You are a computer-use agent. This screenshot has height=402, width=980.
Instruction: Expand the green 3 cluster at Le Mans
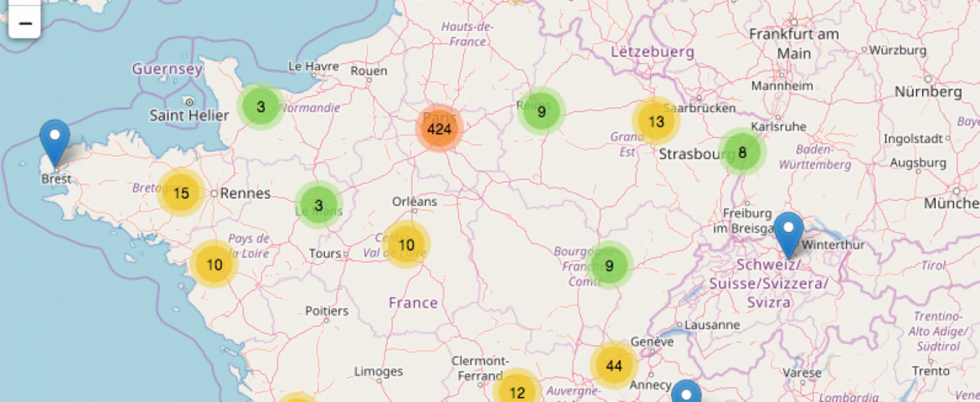[x=318, y=204]
